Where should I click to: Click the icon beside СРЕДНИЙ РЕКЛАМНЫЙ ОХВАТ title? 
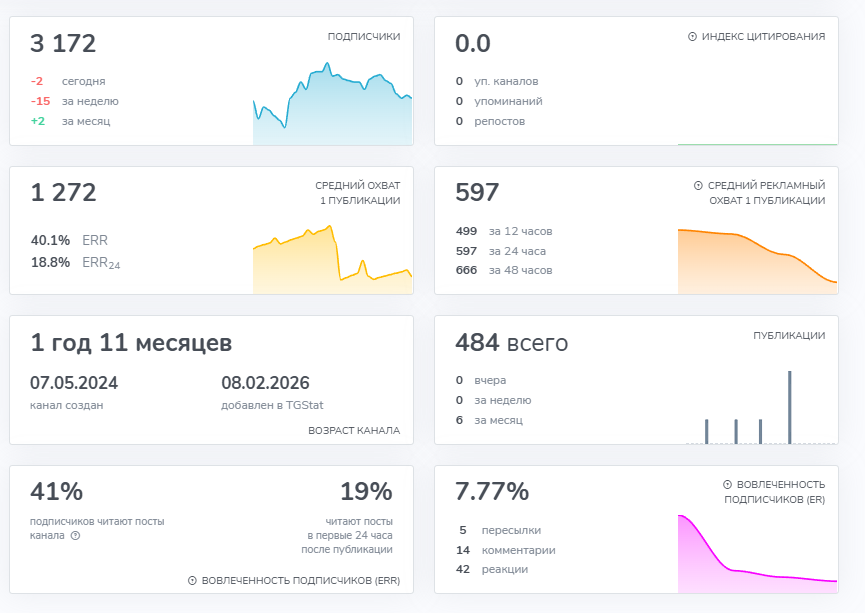(x=698, y=186)
